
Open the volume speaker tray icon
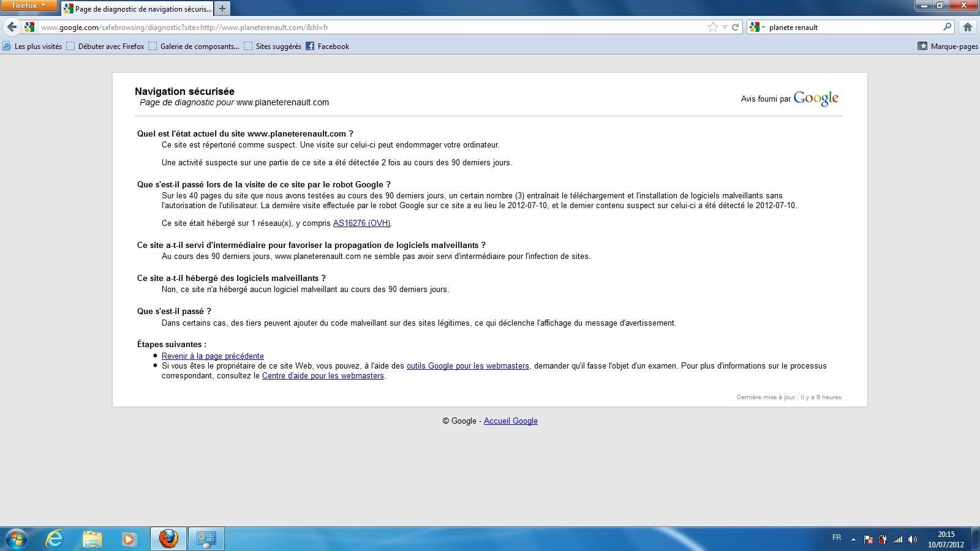point(913,539)
